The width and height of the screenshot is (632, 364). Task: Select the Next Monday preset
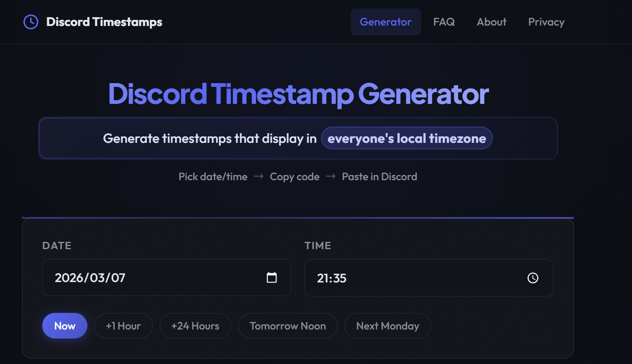tap(388, 325)
